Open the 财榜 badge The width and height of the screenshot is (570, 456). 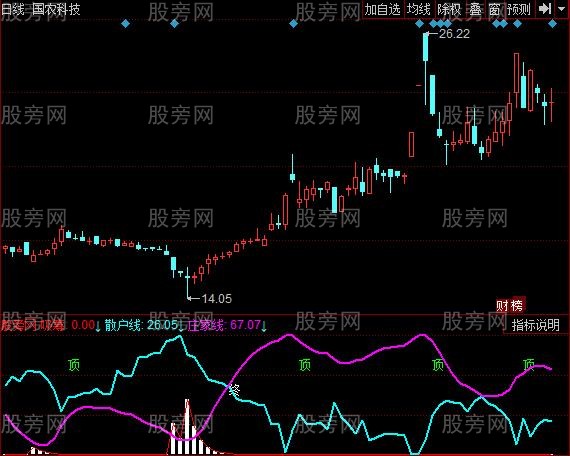coord(510,305)
